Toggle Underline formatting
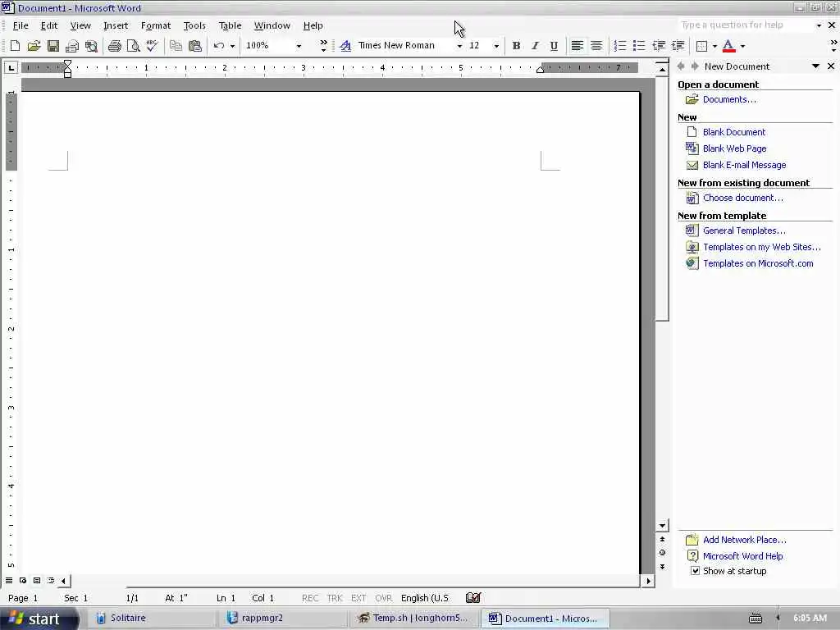Image resolution: width=840 pixels, height=630 pixels. pyautogui.click(x=554, y=46)
